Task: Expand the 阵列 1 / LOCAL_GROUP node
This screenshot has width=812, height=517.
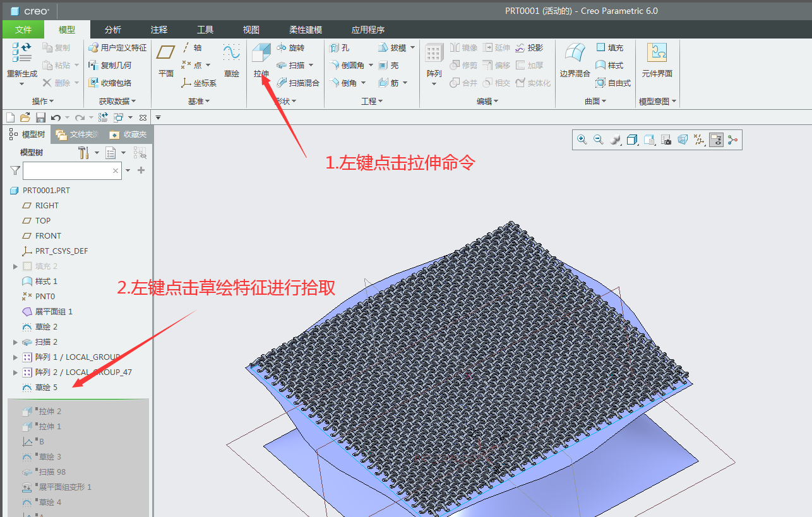Action: pyautogui.click(x=15, y=357)
